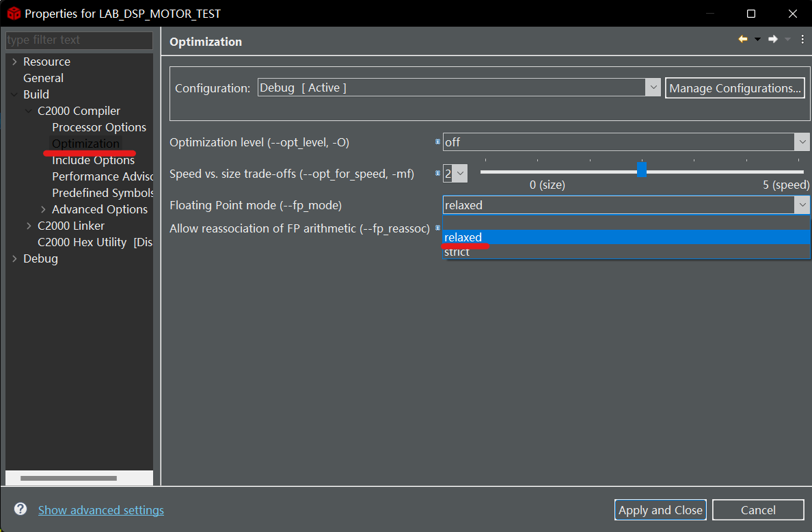This screenshot has width=812, height=532.
Task: Open the speed trade-off value dropdown
Action: coord(461,174)
